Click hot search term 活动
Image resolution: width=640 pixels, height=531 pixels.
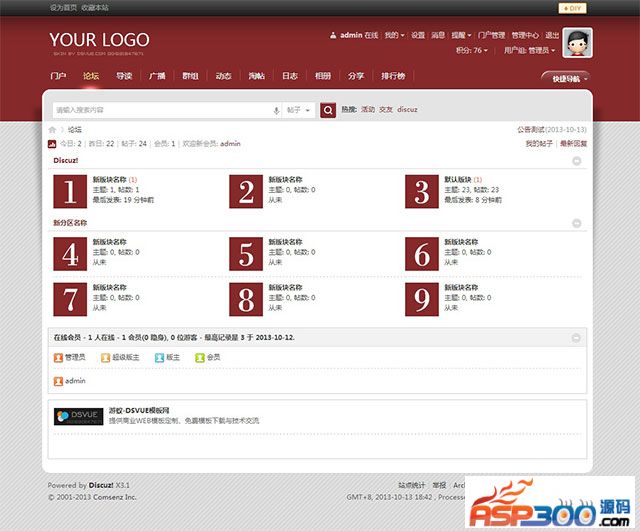pyautogui.click(x=368, y=109)
